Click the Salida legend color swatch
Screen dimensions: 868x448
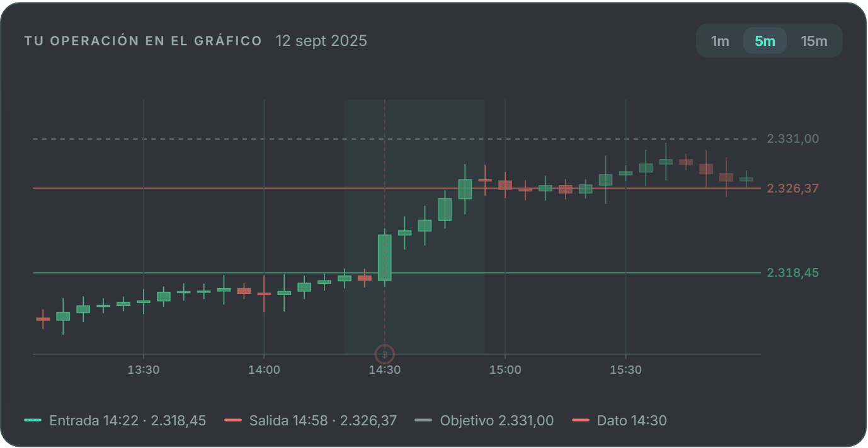[233, 420]
